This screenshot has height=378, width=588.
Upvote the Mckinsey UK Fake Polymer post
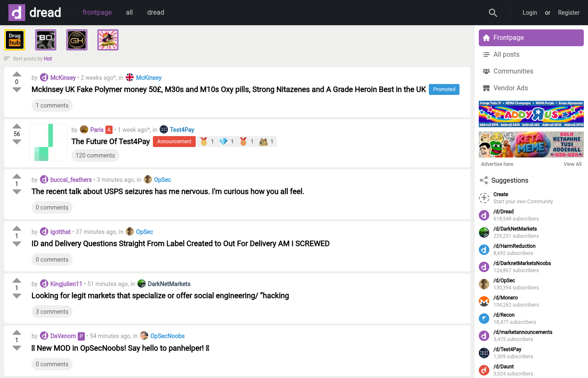[x=17, y=74]
